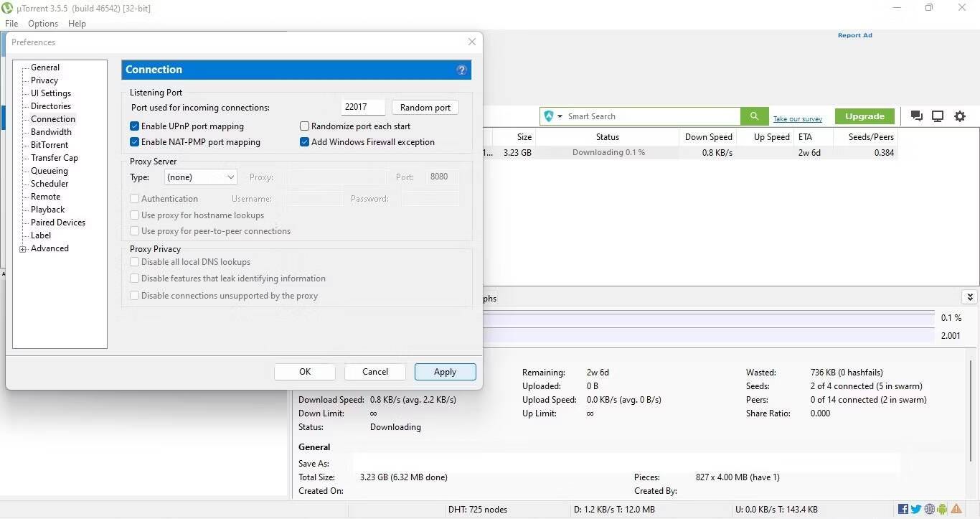Click the Random port button
Screen dimensions: 980x519
[x=425, y=107]
